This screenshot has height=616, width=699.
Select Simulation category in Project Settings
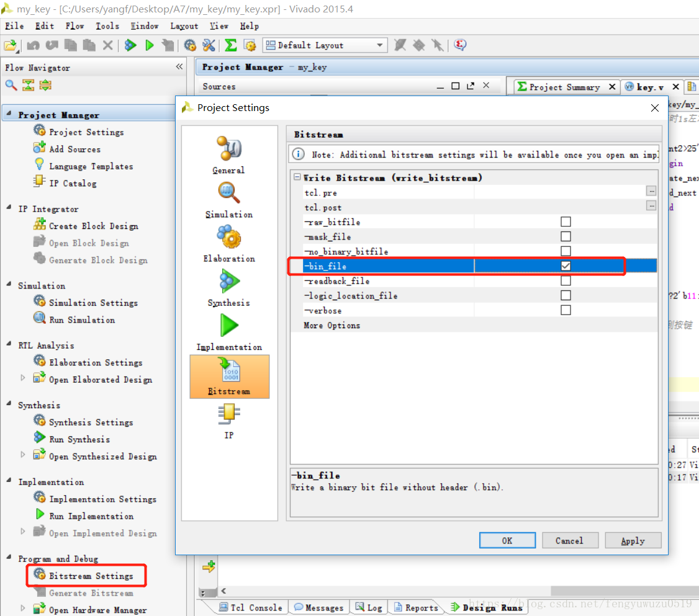(x=229, y=200)
